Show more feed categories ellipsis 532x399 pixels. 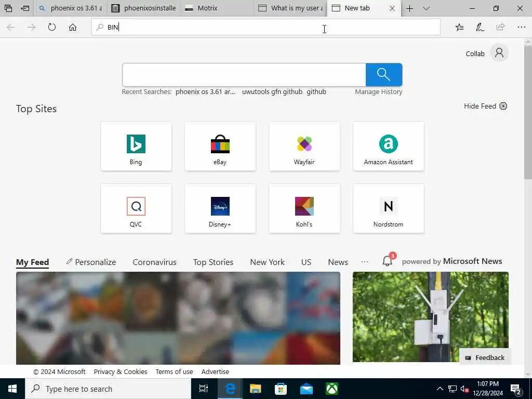click(x=365, y=262)
